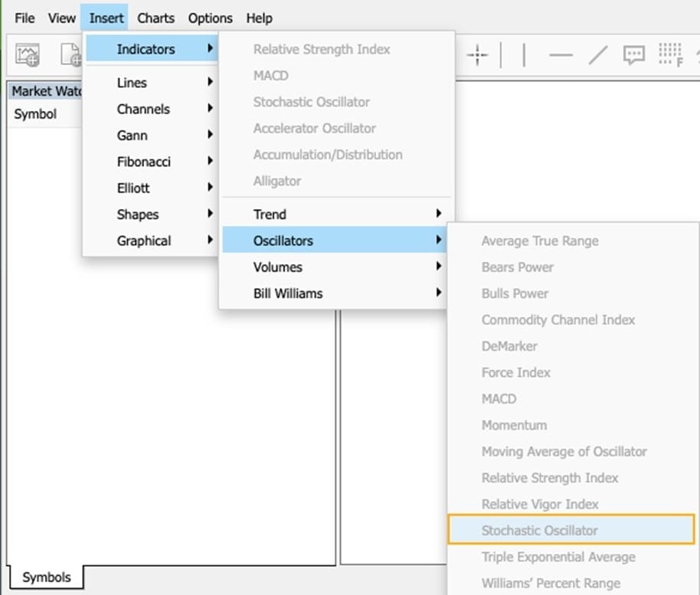The height and width of the screenshot is (595, 700).
Task: Click the Symbol column header
Action: point(35,114)
